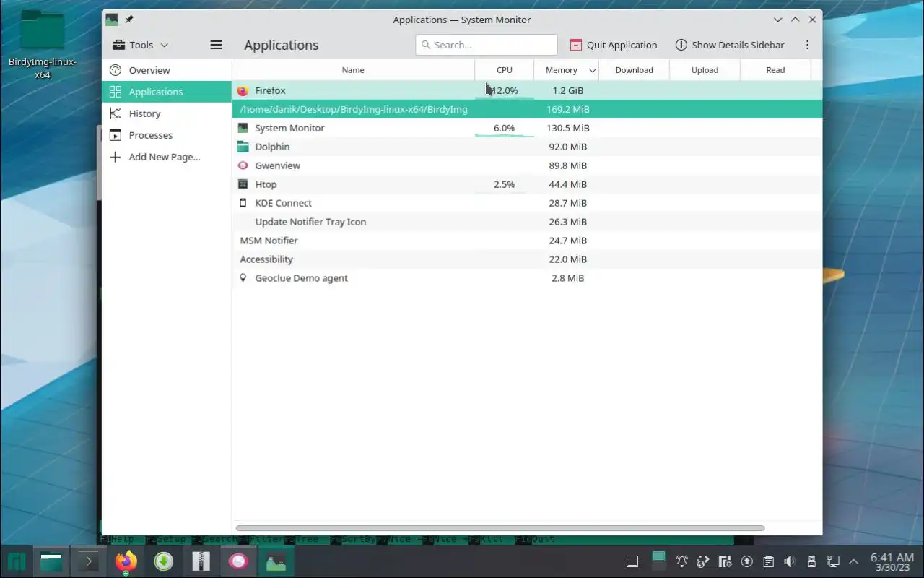Sort by the CPU column header
Image resolution: width=924 pixels, height=578 pixels.
coord(505,70)
